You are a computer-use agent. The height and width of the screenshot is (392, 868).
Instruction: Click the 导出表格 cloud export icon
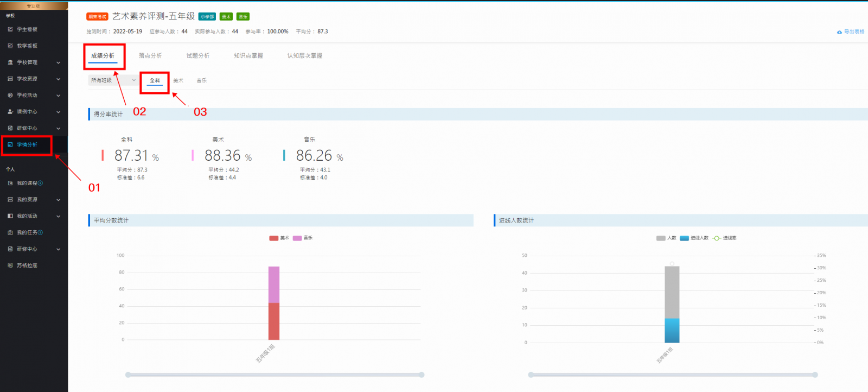[839, 32]
